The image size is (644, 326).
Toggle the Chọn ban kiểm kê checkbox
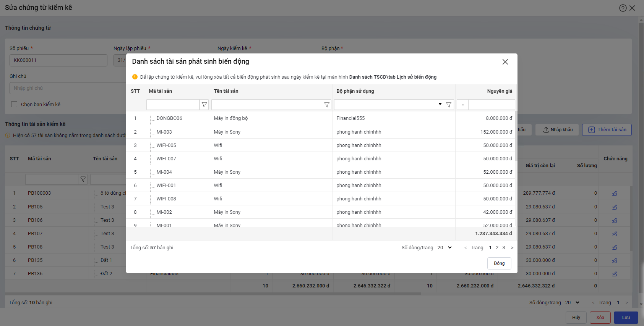point(14,104)
